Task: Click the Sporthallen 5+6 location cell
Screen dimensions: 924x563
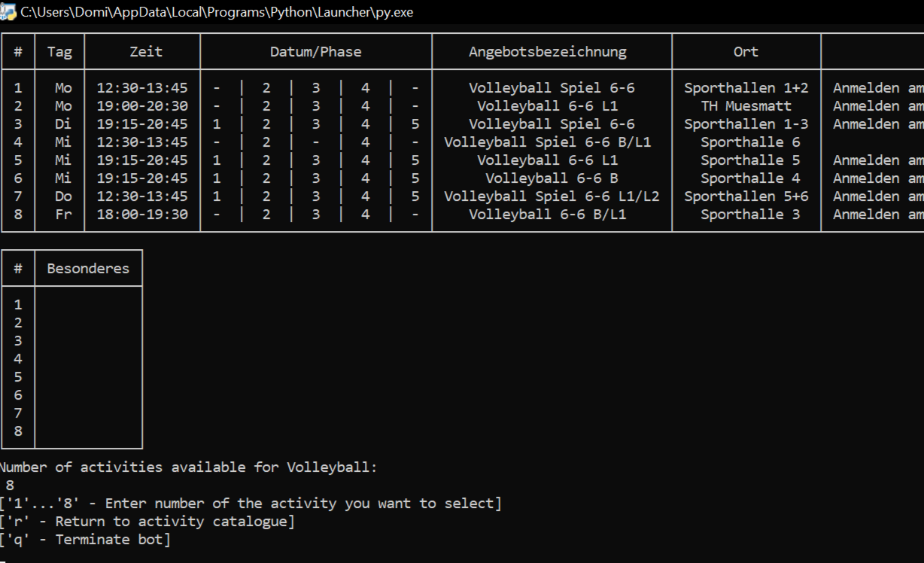Action: [x=746, y=196]
